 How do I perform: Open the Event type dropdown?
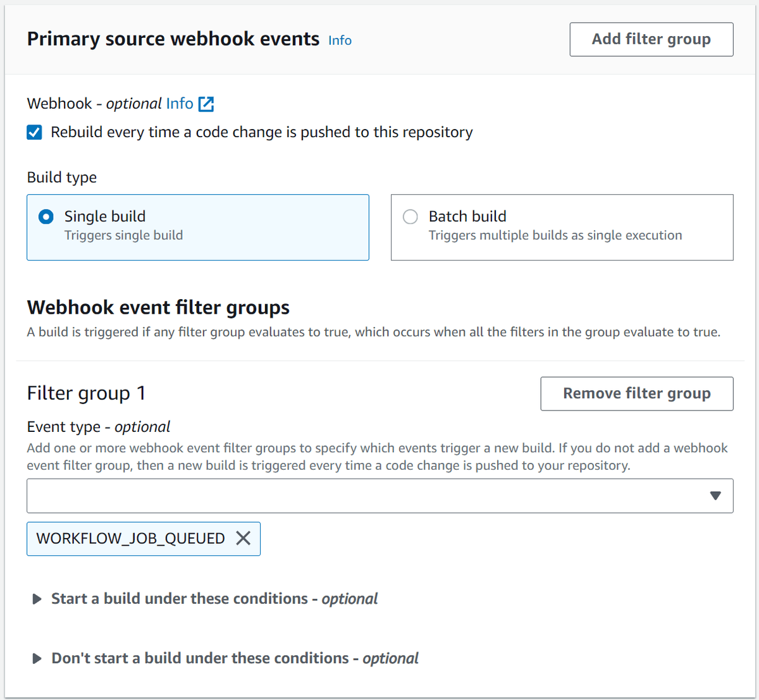click(x=379, y=496)
